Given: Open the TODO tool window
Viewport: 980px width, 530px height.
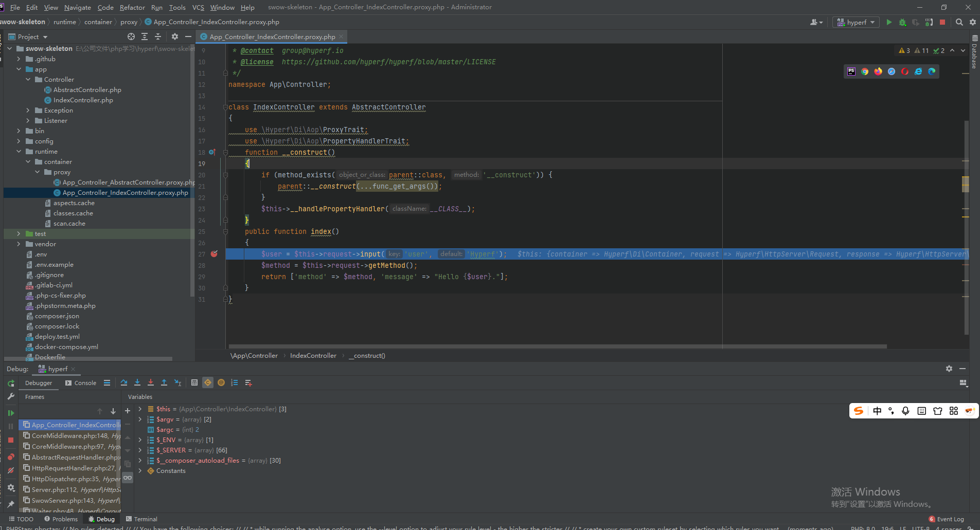Looking at the screenshot, I should pos(21,519).
